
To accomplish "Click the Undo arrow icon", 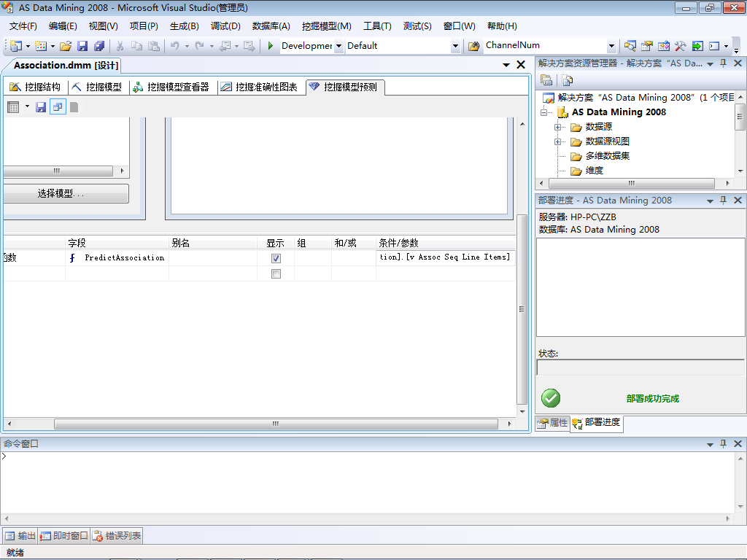I will pyautogui.click(x=175, y=46).
